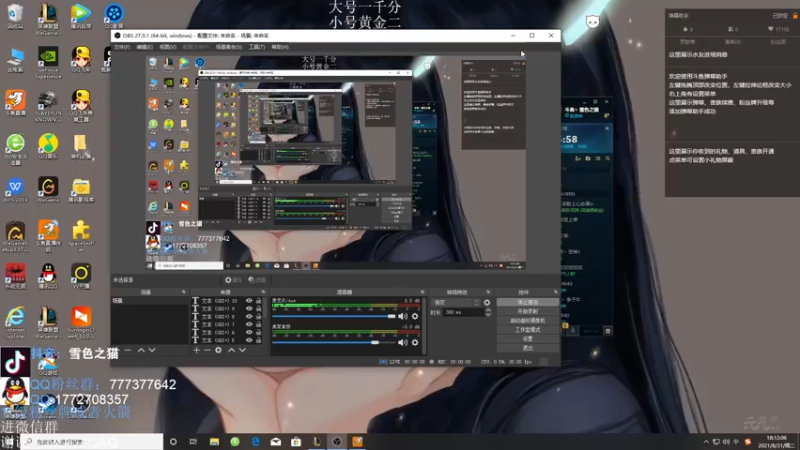Launch Internet Explorer desktop shortcut

pos(15,322)
